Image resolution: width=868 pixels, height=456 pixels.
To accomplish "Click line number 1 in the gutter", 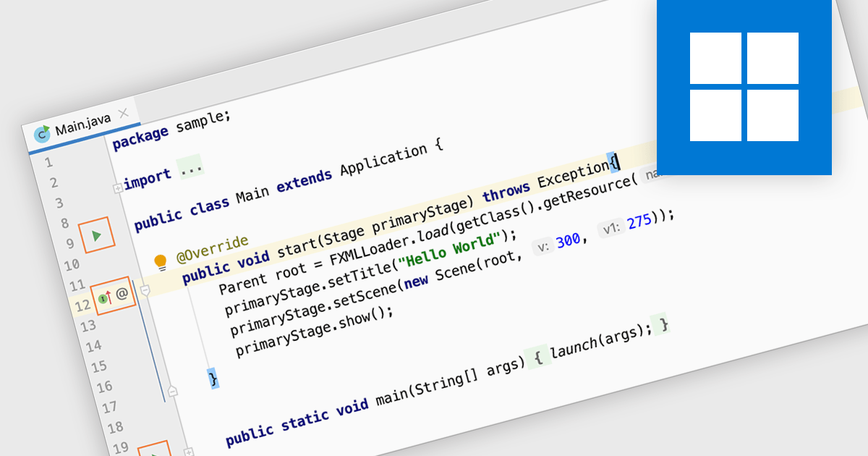I will coord(49,163).
